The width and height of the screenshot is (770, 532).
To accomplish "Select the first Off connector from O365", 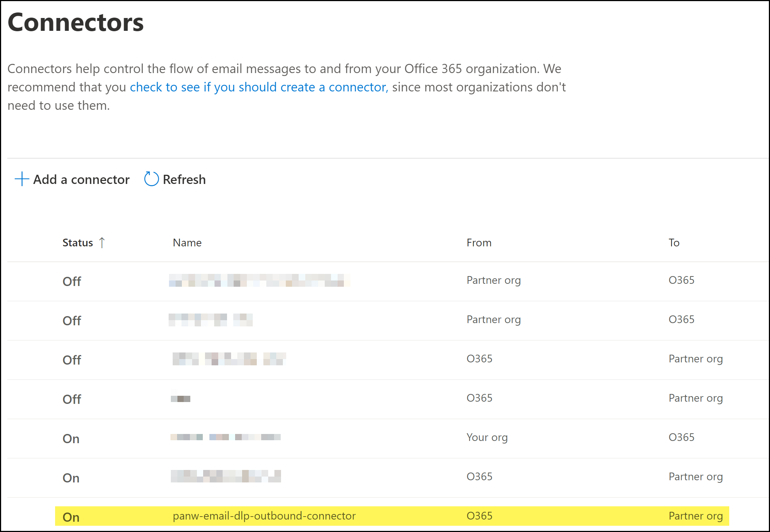I will pos(229,359).
